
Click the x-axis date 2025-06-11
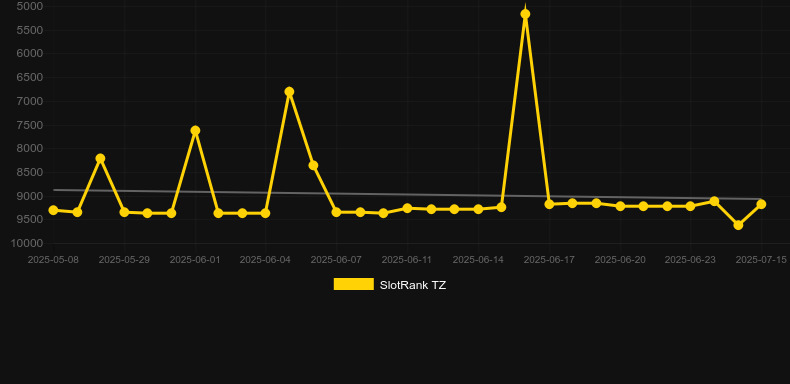click(407, 260)
